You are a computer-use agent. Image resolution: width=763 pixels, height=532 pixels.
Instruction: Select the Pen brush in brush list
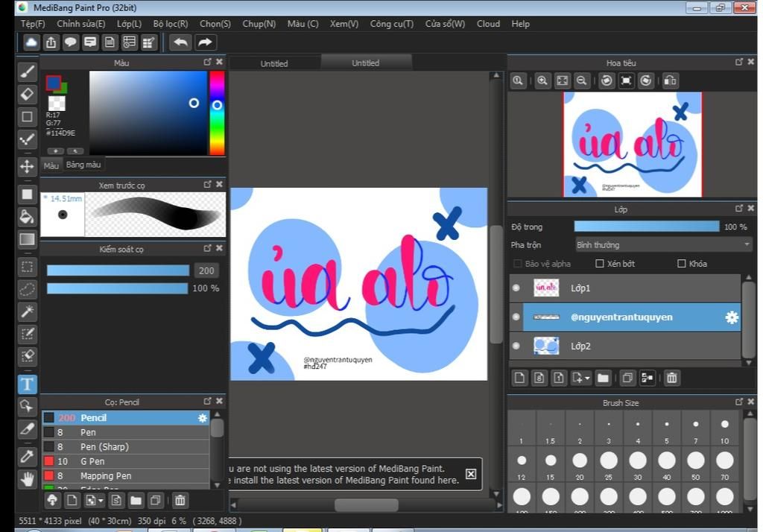125,432
